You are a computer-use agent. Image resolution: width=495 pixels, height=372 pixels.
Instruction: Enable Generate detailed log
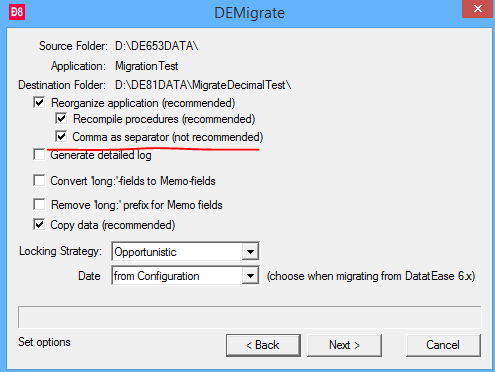[x=39, y=155]
